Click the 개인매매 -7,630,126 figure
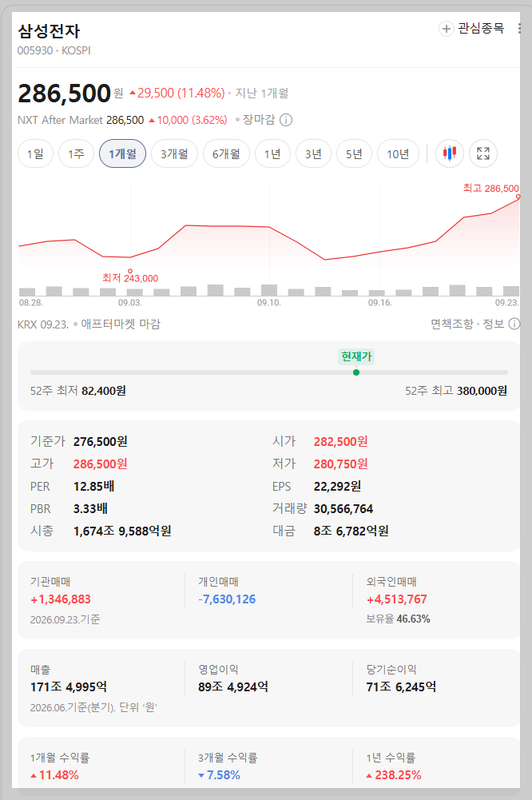 227,599
